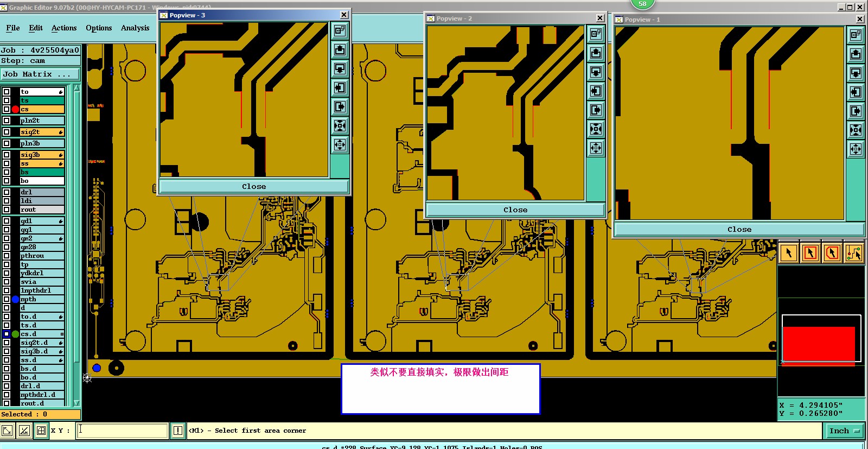Image resolution: width=868 pixels, height=449 pixels.
Task: Open the Options menu
Action: [x=99, y=28]
